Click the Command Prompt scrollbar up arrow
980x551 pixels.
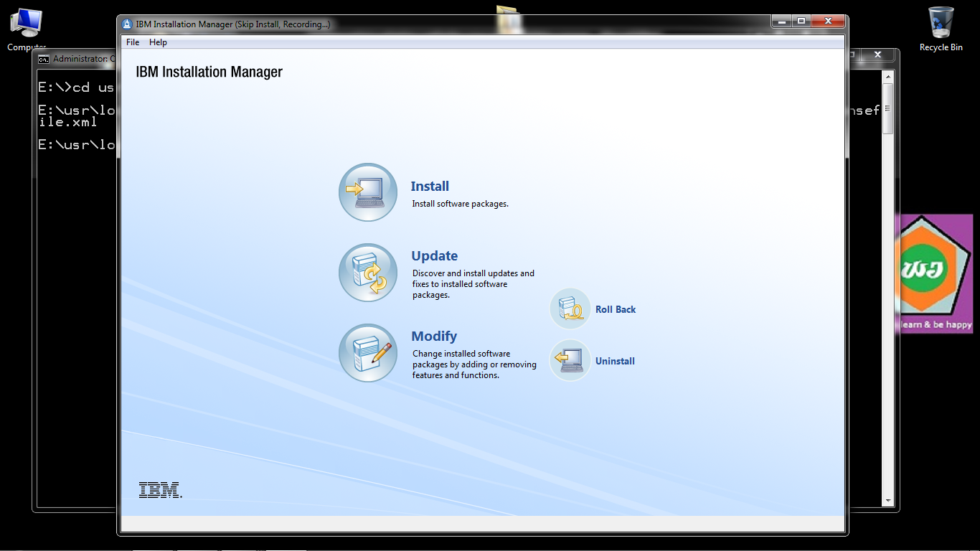click(x=888, y=76)
